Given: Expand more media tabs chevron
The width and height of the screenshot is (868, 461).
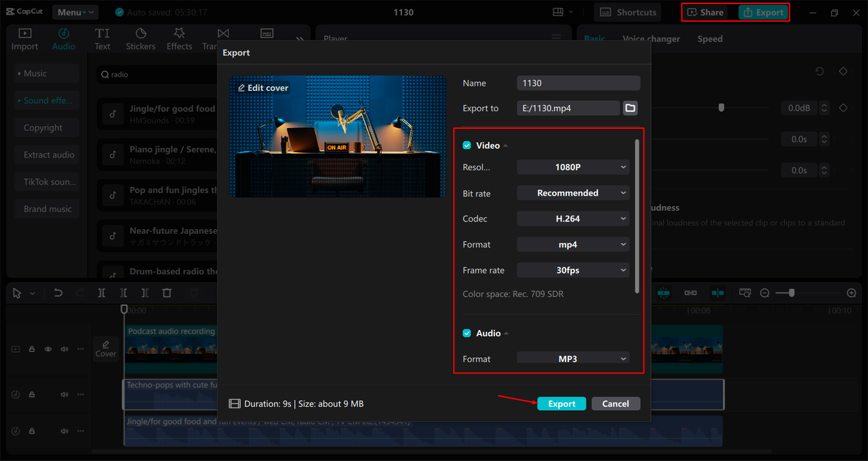Looking at the screenshot, I should pyautogui.click(x=299, y=39).
